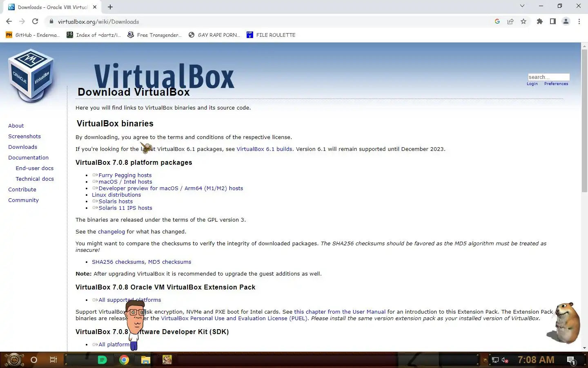The width and height of the screenshot is (588, 368).
Task: Click the page scrollbar up arrow
Action: pos(584,46)
